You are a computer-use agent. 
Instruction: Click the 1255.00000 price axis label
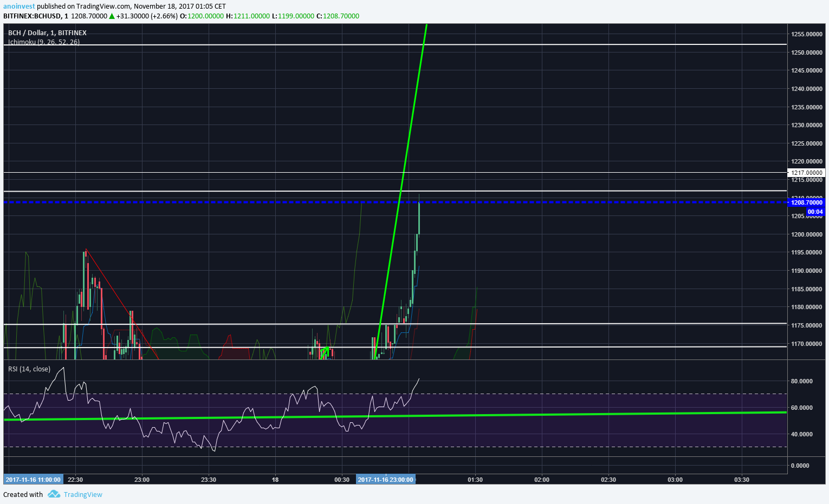(x=807, y=34)
